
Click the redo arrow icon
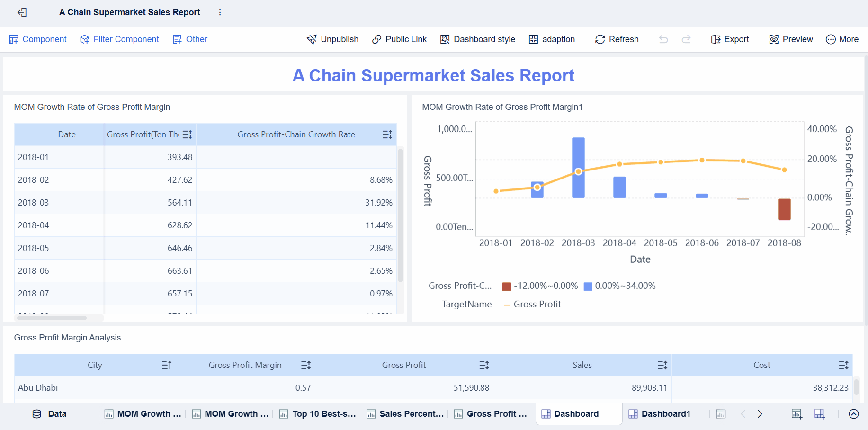pos(686,39)
